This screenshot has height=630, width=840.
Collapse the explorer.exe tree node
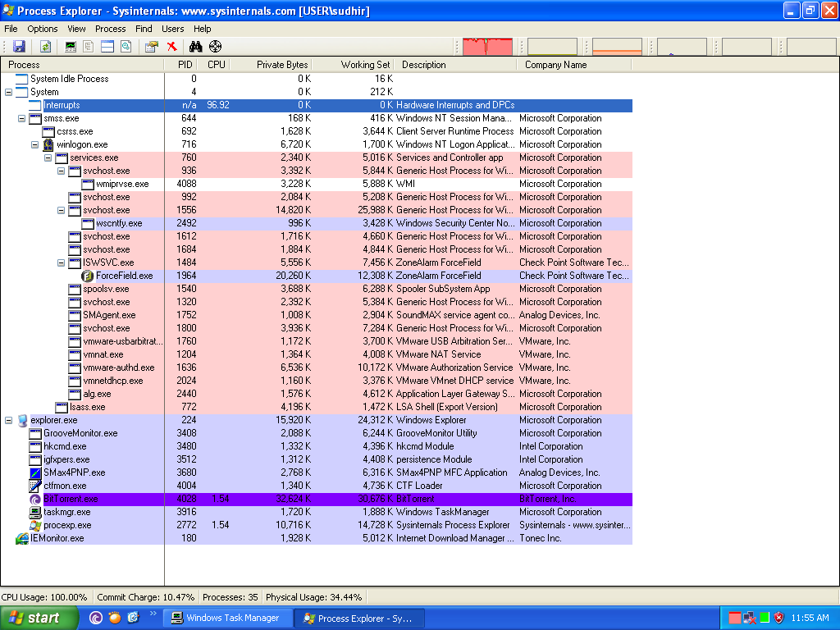pyautogui.click(x=8, y=421)
